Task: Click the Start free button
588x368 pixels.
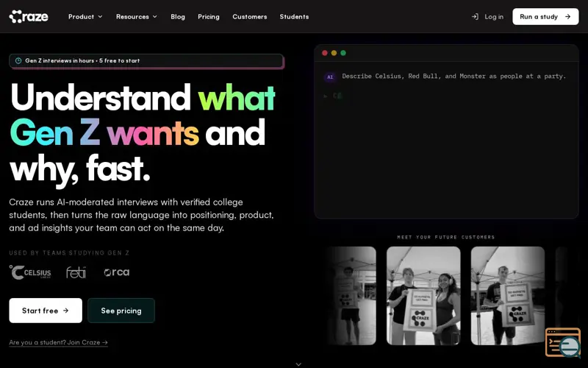Action: point(46,311)
